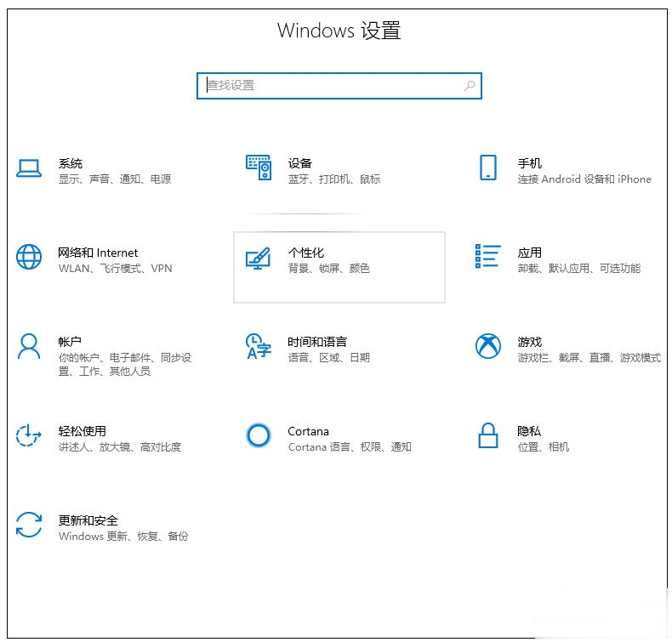672x642 pixels.
Task: Click the text WLAN、飞行模式、VPN
Action: point(116,269)
